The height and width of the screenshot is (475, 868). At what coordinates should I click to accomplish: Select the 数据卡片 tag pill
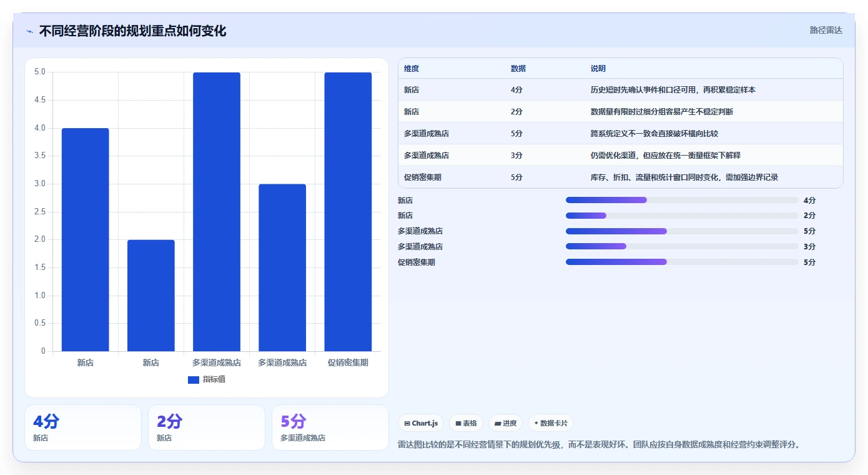click(551, 423)
